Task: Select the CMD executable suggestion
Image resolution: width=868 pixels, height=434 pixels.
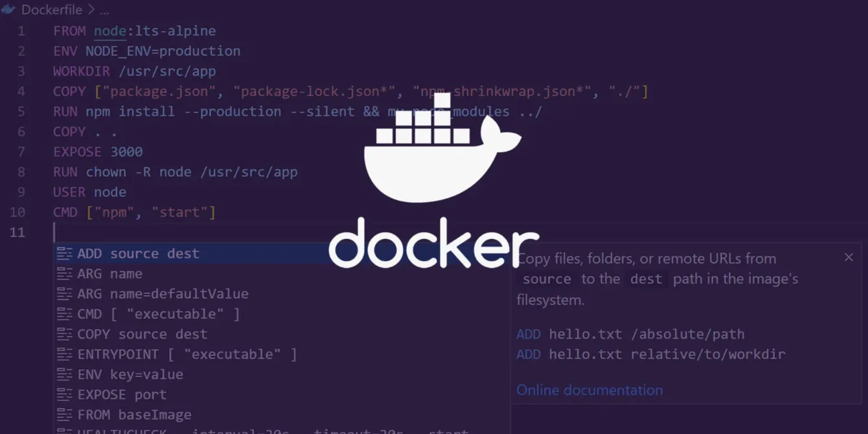Action: tap(159, 314)
